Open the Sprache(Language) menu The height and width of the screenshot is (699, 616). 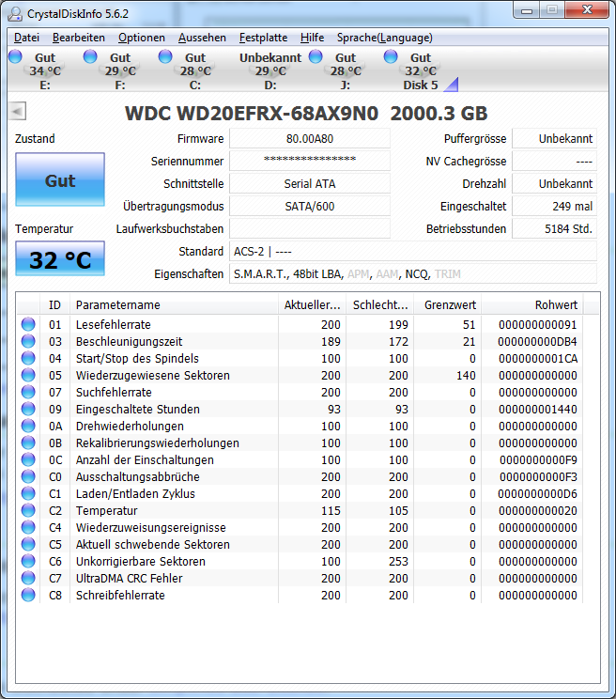coord(384,38)
